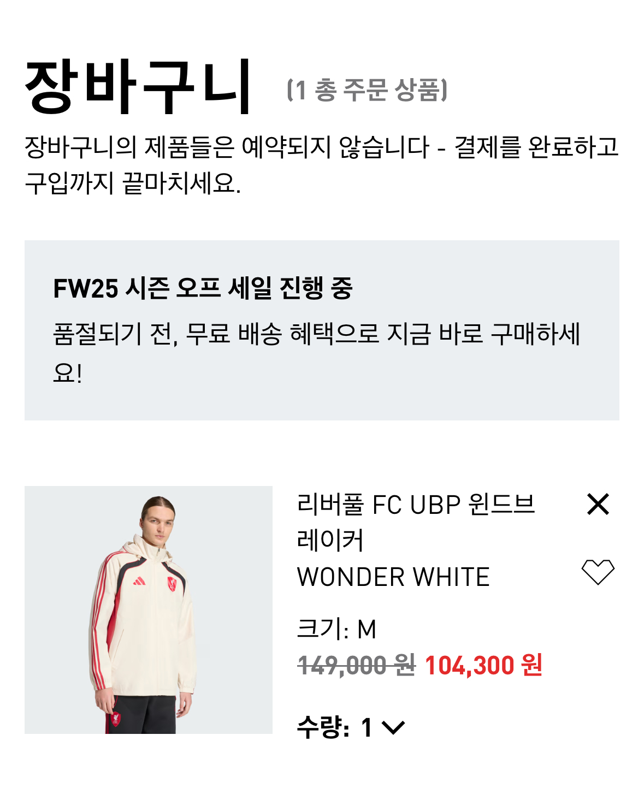Open the 리버풀 FC UBP 윈드브레이커 product link
Viewport: 644px width, 812px height.
(416, 522)
